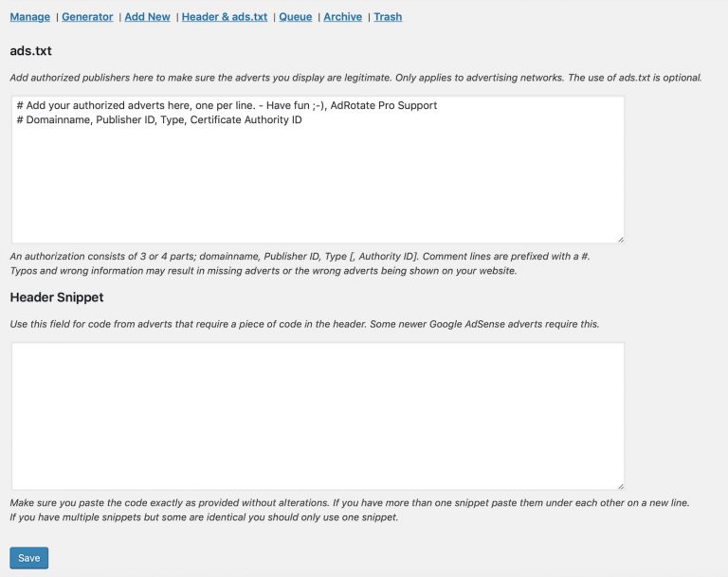Click the 'Make sure you paste the code' note

tap(349, 502)
